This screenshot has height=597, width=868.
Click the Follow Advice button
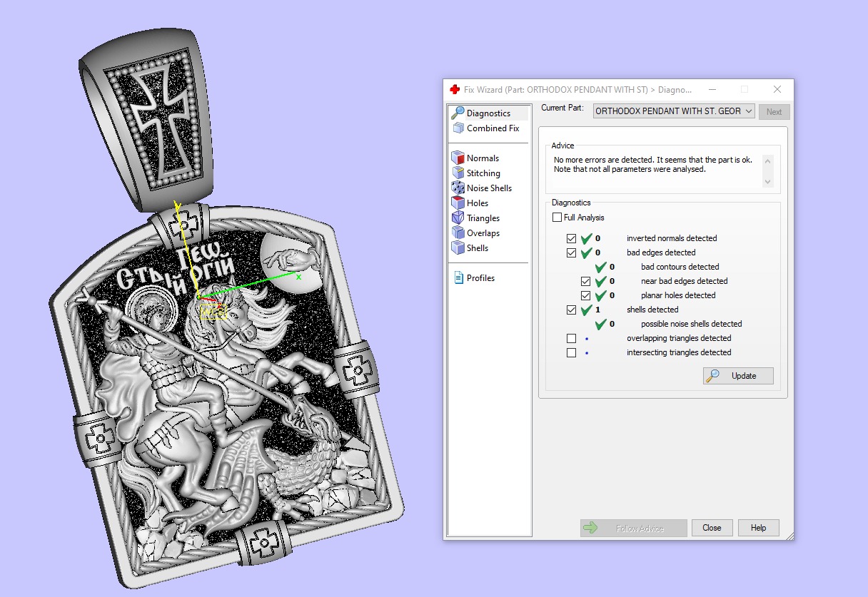[x=634, y=529]
